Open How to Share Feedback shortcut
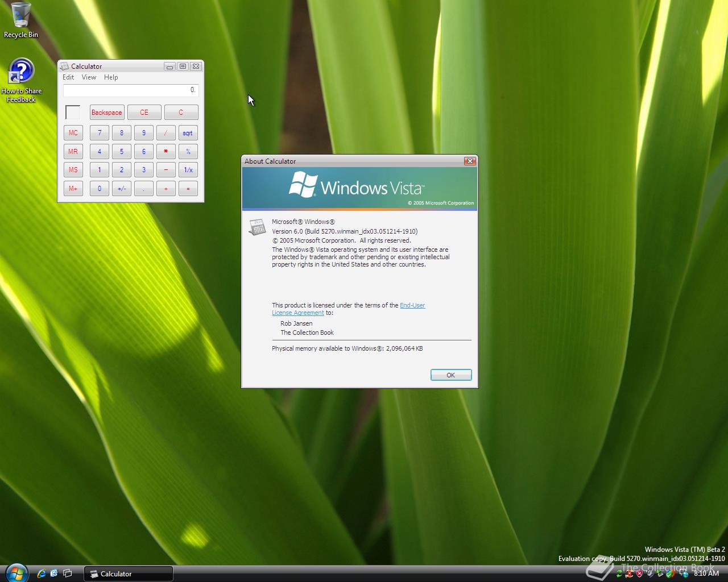This screenshot has width=728, height=582. coord(21,80)
